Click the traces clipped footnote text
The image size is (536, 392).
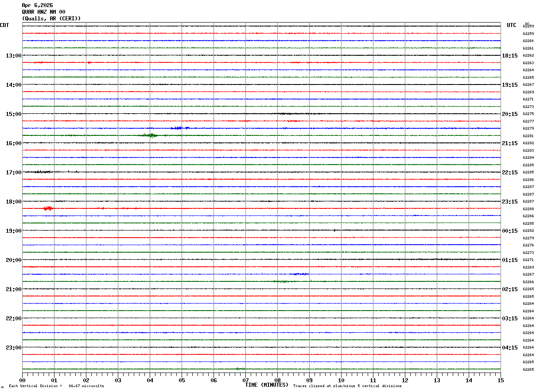coord(347,386)
